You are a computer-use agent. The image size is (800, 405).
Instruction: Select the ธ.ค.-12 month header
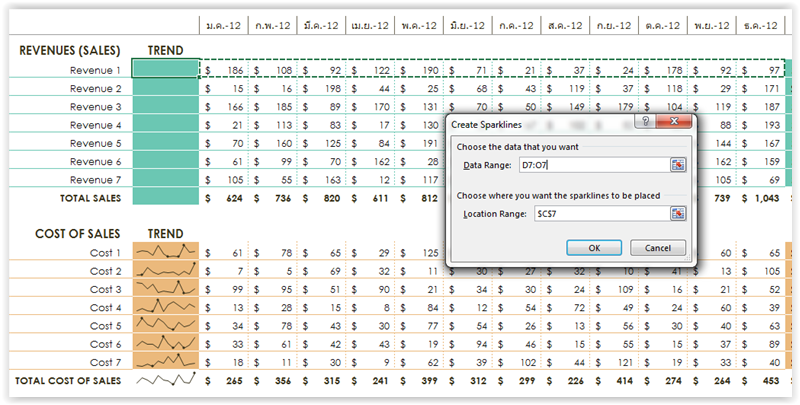tap(761, 26)
